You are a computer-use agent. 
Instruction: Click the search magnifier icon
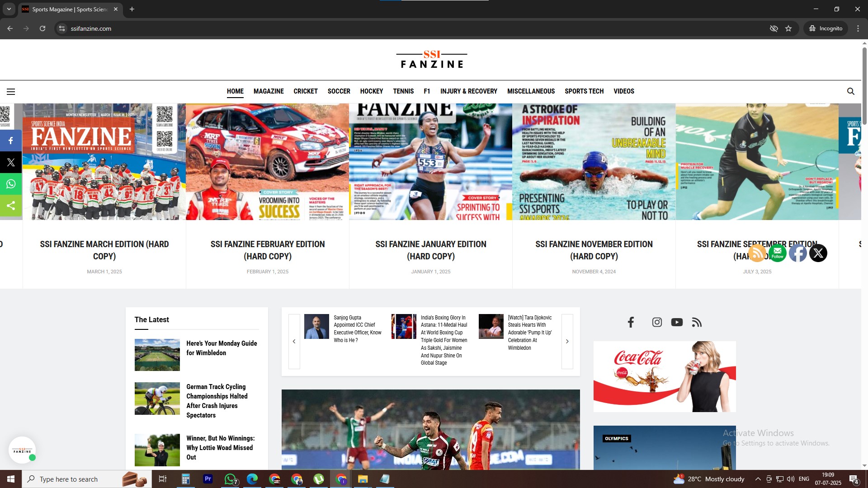click(850, 91)
